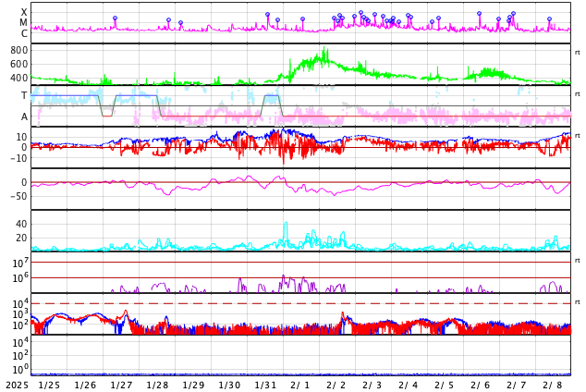Click the 1/31 date label
The image size is (586, 392).
[265, 386]
